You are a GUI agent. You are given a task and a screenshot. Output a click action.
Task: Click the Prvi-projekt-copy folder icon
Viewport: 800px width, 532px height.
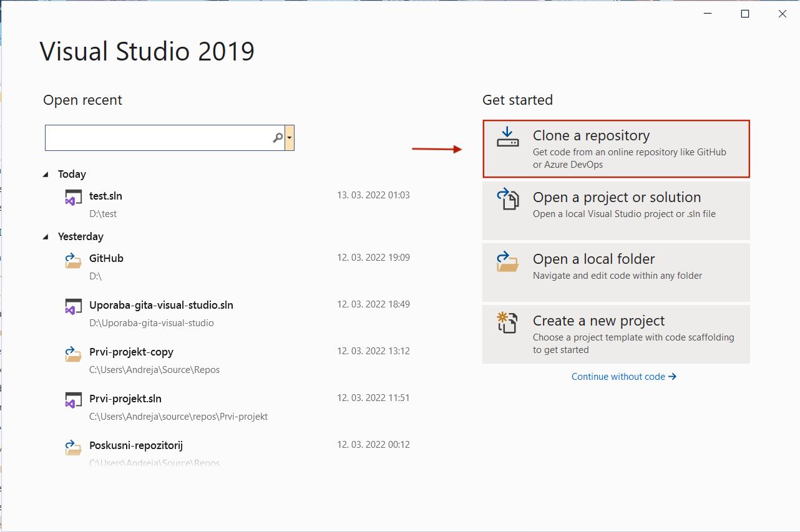(x=74, y=355)
